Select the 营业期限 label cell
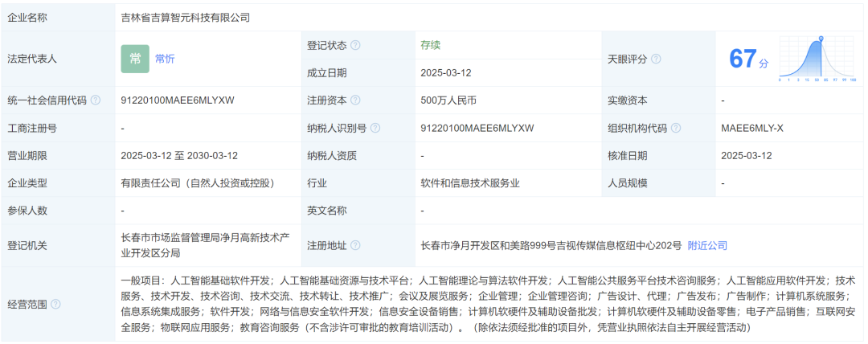This screenshot has height=344, width=868. coord(58,156)
